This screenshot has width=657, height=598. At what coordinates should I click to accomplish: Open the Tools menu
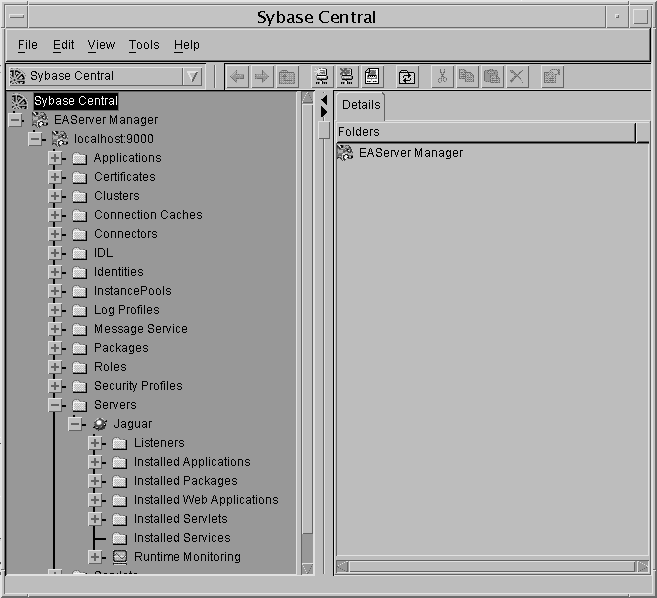[x=144, y=45]
